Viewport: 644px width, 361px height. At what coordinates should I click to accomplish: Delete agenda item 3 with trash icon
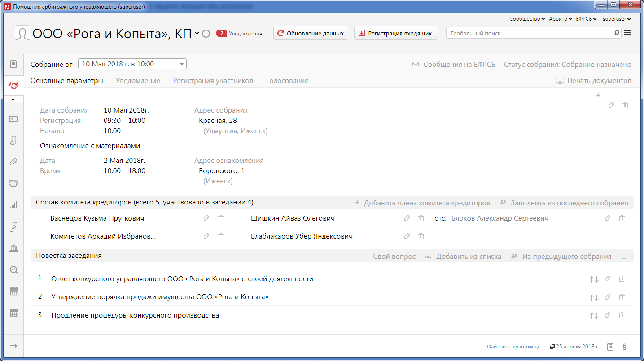pyautogui.click(x=622, y=315)
